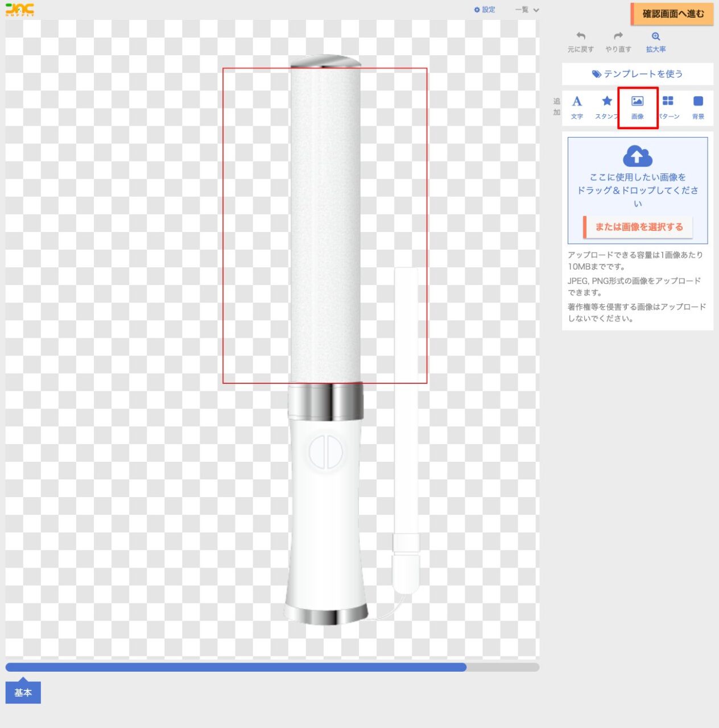Click the blue horizontal scrollbar below canvas
Screen dimensions: 719x728
click(x=235, y=667)
